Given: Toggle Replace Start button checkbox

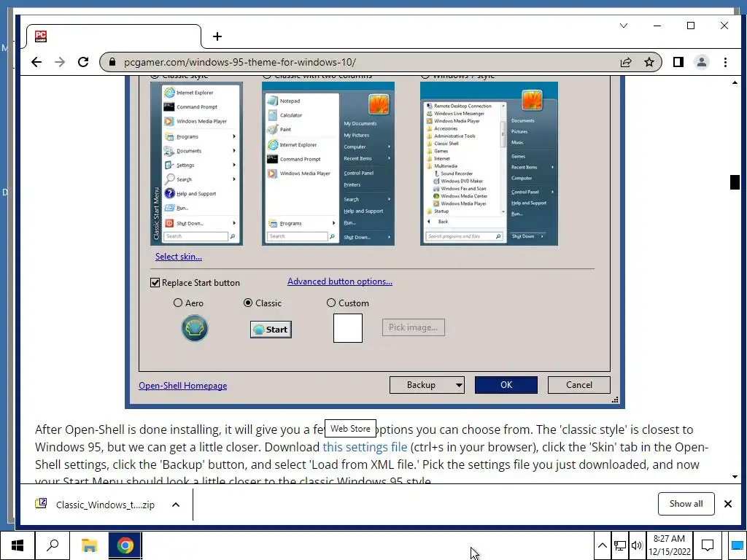Looking at the screenshot, I should click(155, 283).
